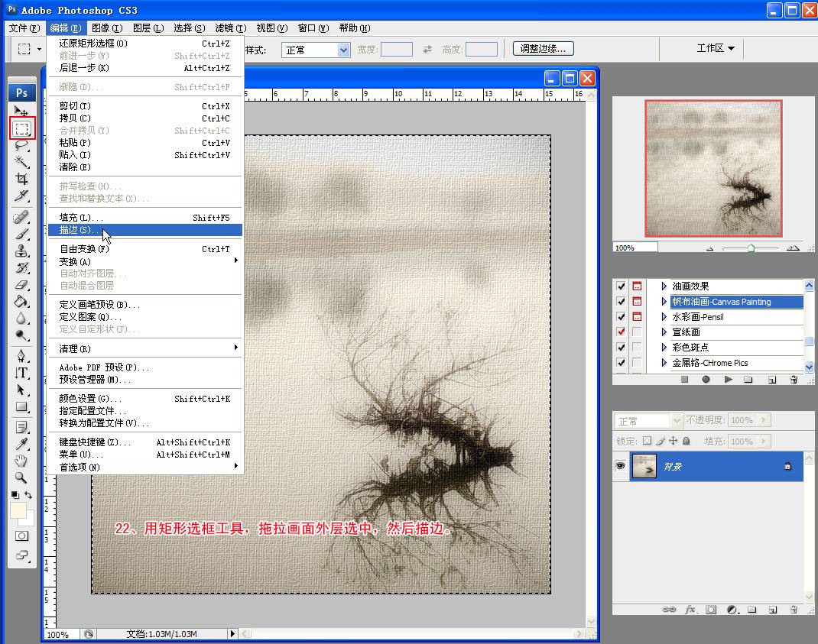Toggle checkbox for 金属铬-CHrome Pics action
The height and width of the screenshot is (644, 818).
(621, 362)
